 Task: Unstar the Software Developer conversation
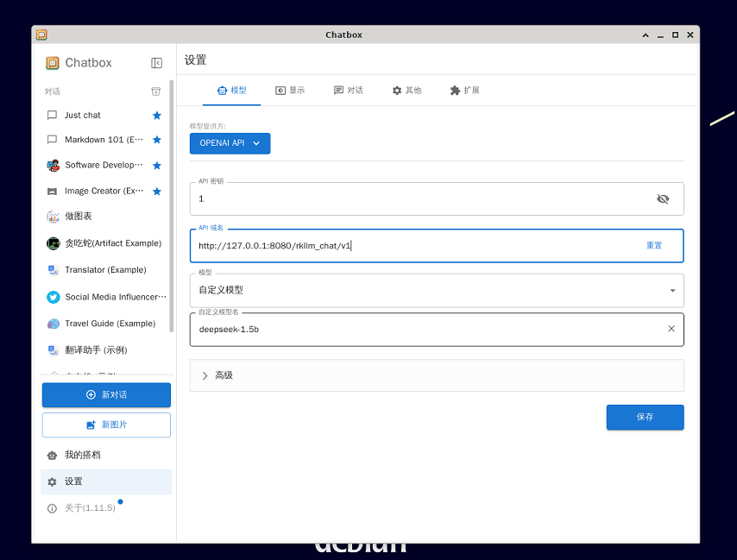coord(157,166)
